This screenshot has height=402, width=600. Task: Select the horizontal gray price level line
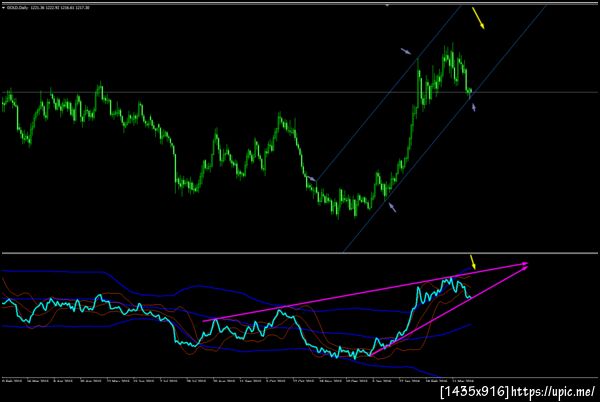(x=300, y=92)
